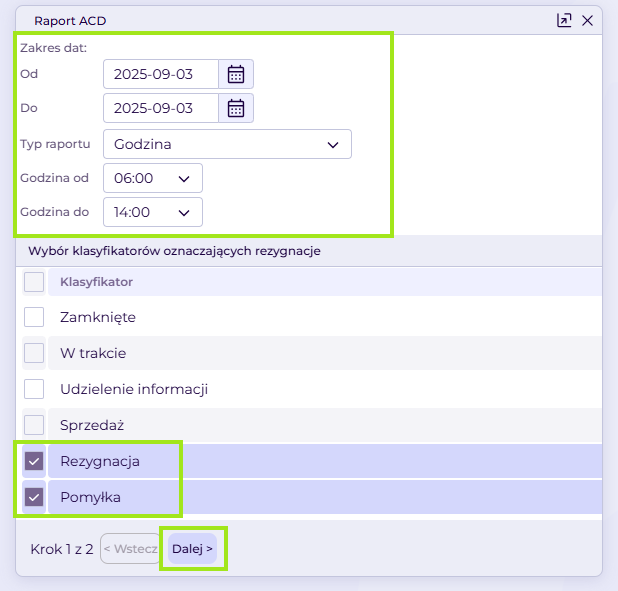Toggle the Klasyfikator select-all checkbox
The height and width of the screenshot is (591, 618).
pyautogui.click(x=34, y=282)
